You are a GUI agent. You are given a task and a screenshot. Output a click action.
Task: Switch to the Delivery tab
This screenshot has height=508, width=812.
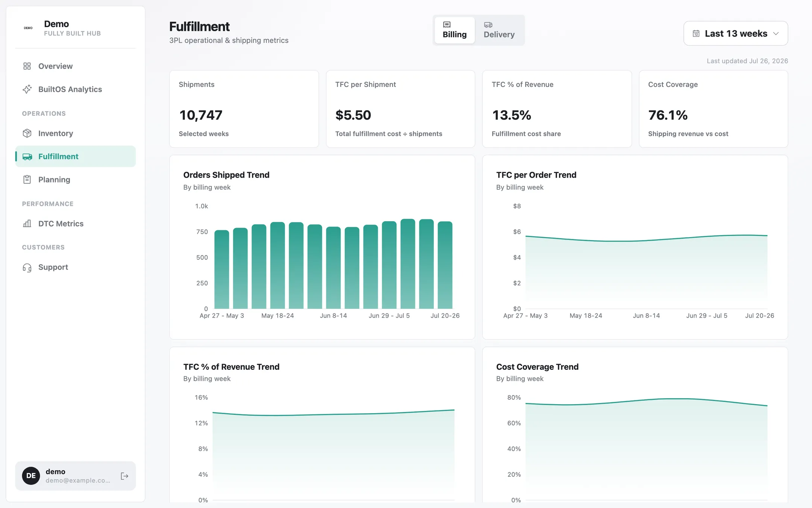click(x=499, y=30)
